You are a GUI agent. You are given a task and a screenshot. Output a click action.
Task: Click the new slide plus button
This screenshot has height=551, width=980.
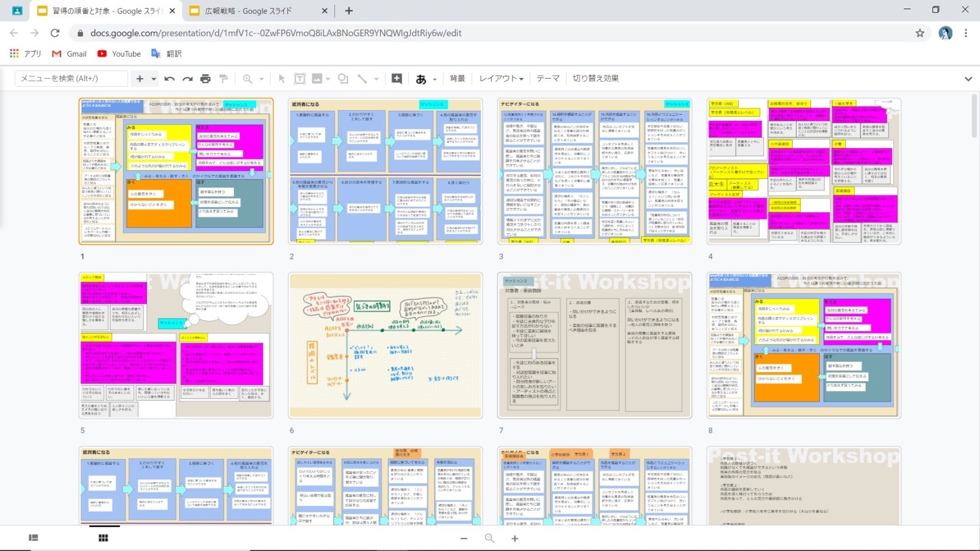[140, 79]
